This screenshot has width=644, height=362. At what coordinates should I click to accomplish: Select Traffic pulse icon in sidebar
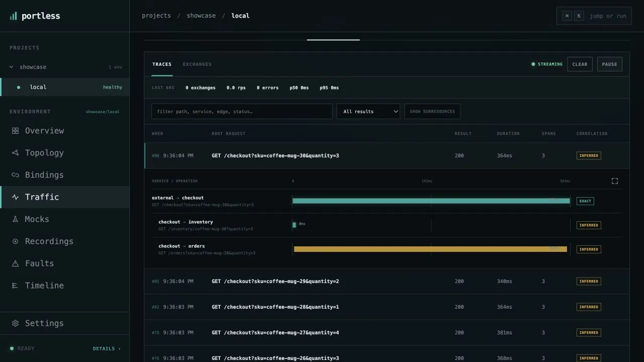(15, 197)
